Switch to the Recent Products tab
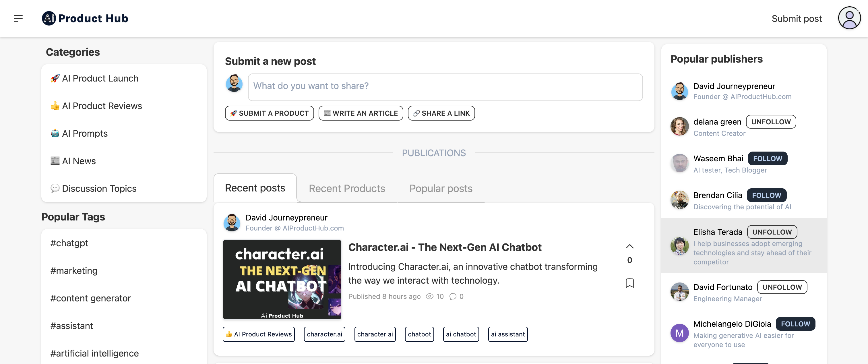Viewport: 868px width, 364px height. click(x=347, y=188)
